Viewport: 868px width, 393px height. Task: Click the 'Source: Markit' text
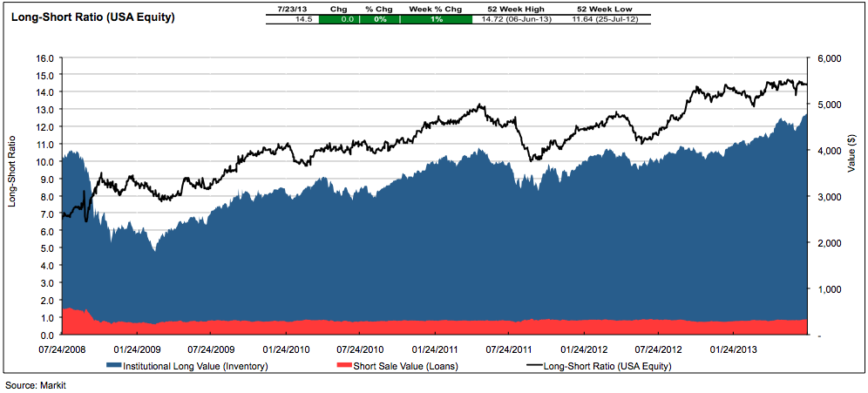tap(36, 385)
